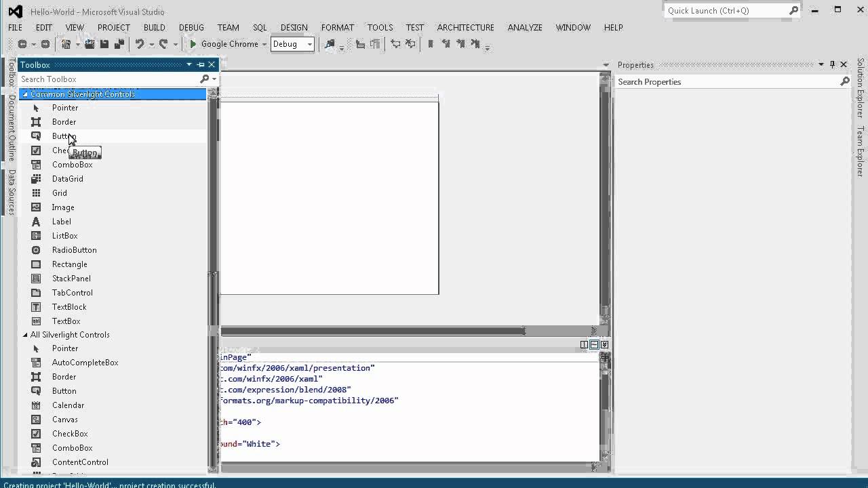The height and width of the screenshot is (488, 868).
Task: Open the DEBUG menu
Action: pyautogui.click(x=191, y=27)
